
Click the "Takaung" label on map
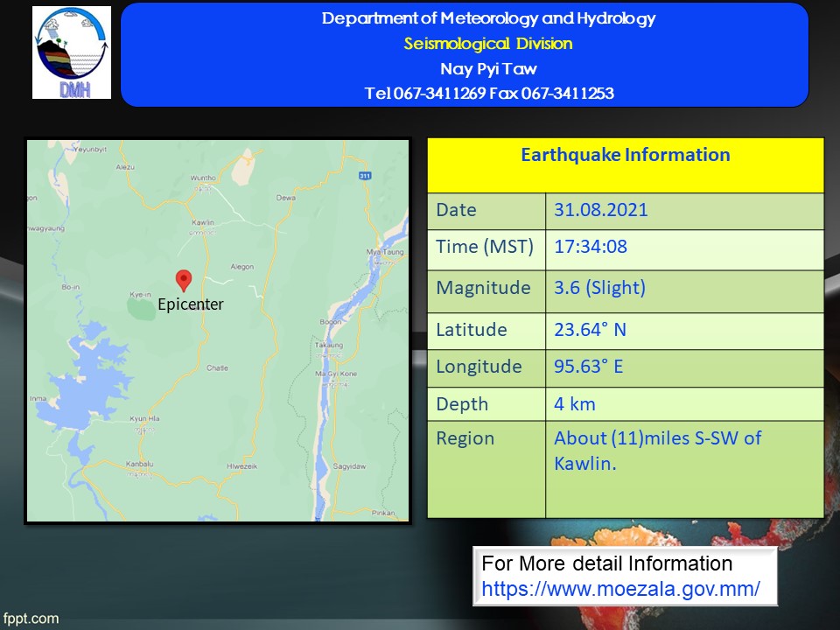328,345
